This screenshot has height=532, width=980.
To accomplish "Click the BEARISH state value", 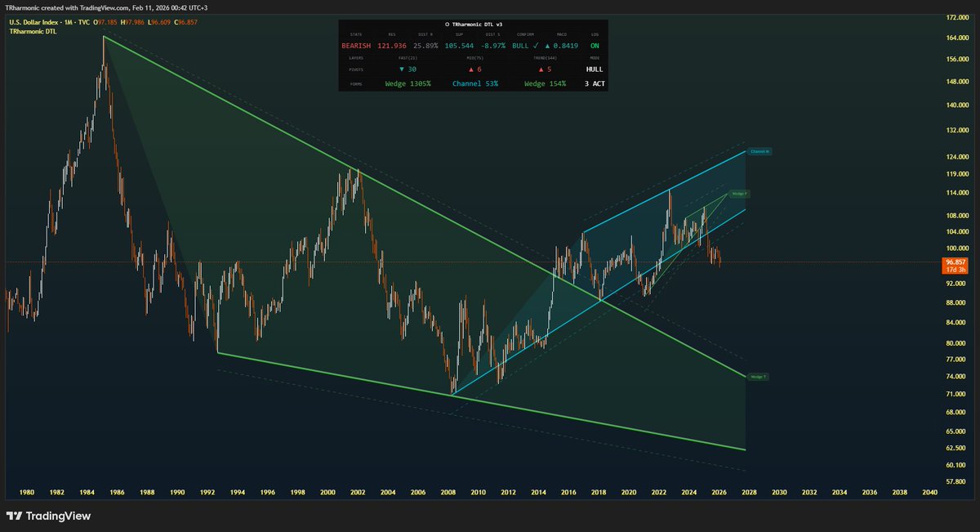I will (x=356, y=46).
